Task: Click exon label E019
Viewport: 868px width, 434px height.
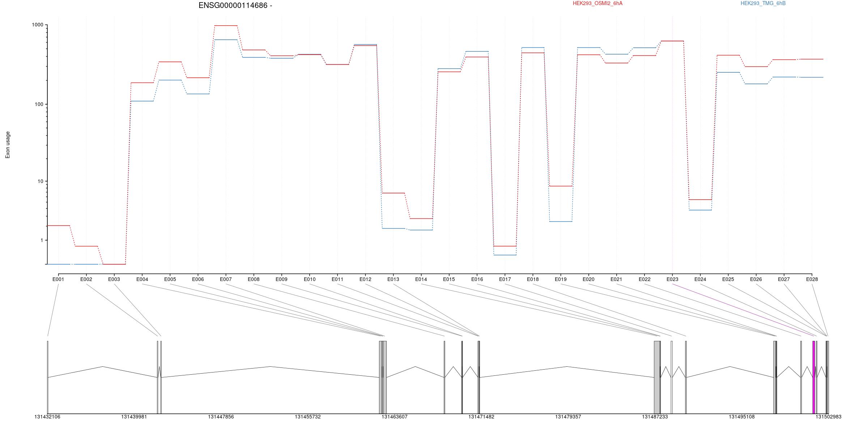Action: [561, 279]
